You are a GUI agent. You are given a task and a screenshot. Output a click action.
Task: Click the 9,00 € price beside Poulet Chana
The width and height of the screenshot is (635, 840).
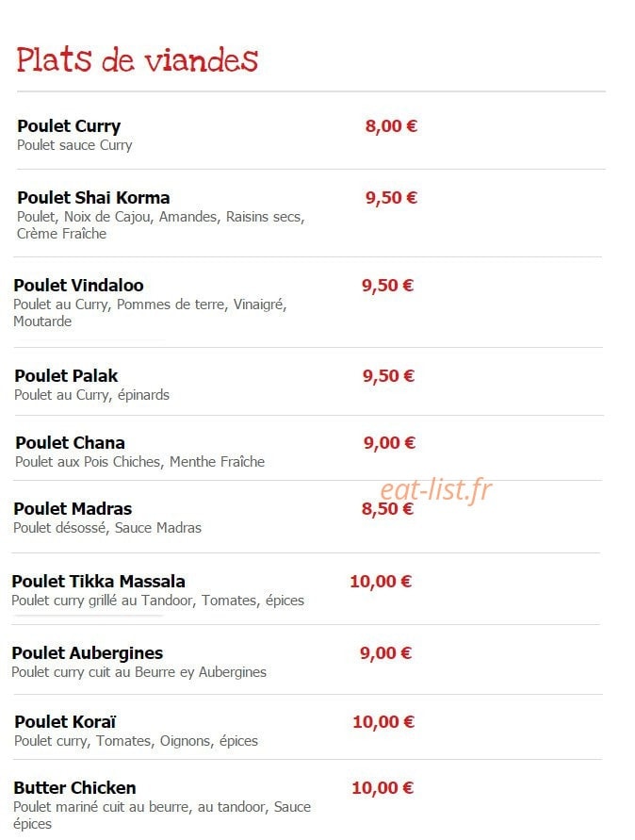(x=389, y=442)
